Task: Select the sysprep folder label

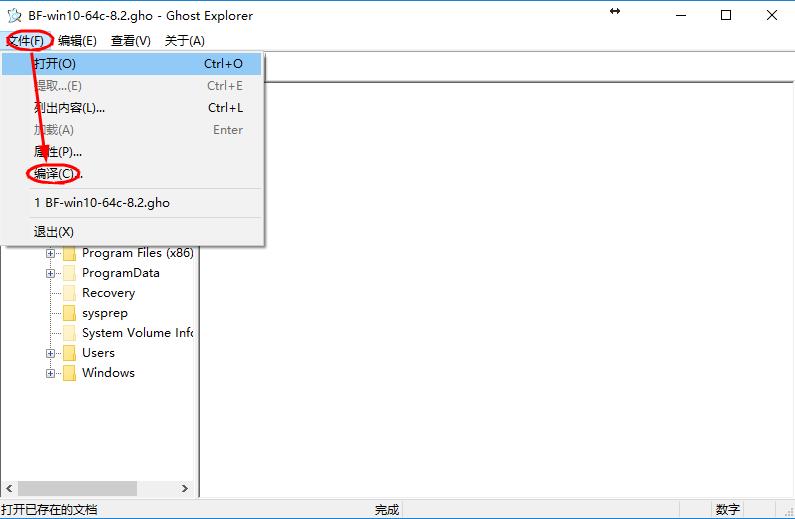Action: [105, 313]
